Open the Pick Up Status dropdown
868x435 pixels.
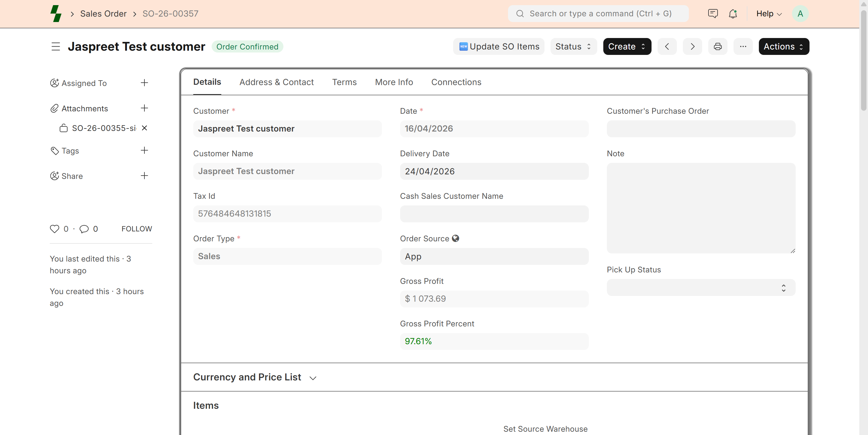point(701,288)
